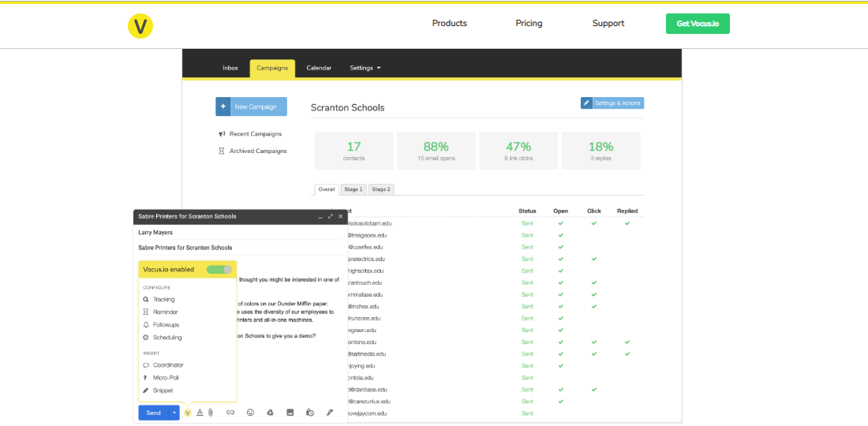Open the emoji picker smiley icon
This screenshot has width=868, height=426.
pos(250,412)
